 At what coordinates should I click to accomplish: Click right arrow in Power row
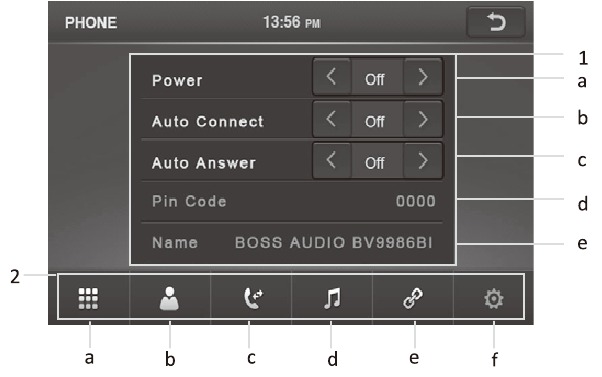[x=423, y=77]
